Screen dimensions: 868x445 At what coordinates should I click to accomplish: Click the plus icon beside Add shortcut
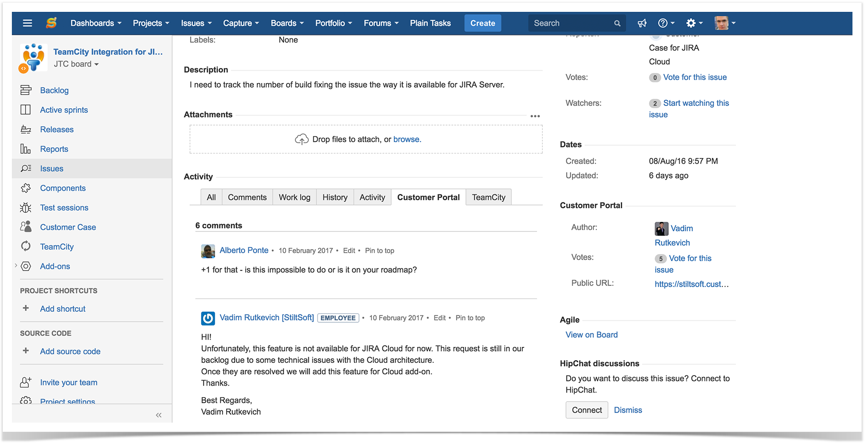click(x=26, y=309)
